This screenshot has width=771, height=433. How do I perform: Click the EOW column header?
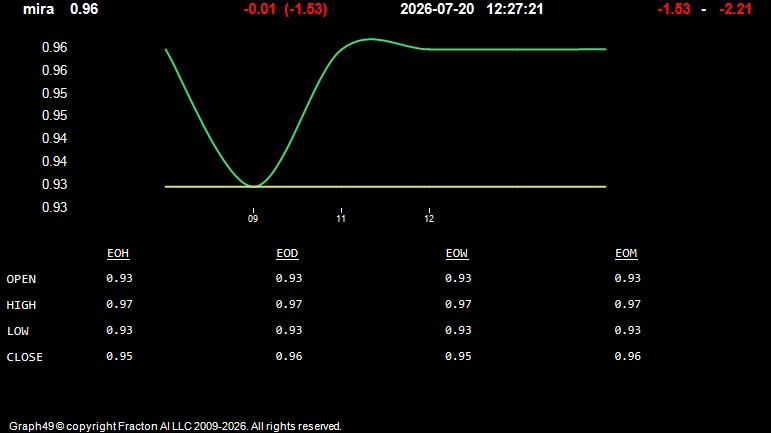[457, 253]
